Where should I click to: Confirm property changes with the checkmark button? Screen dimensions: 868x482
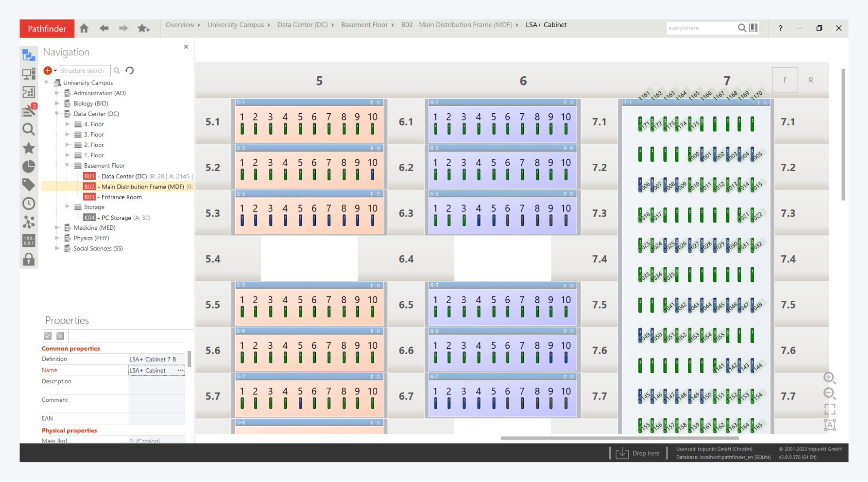48,336
